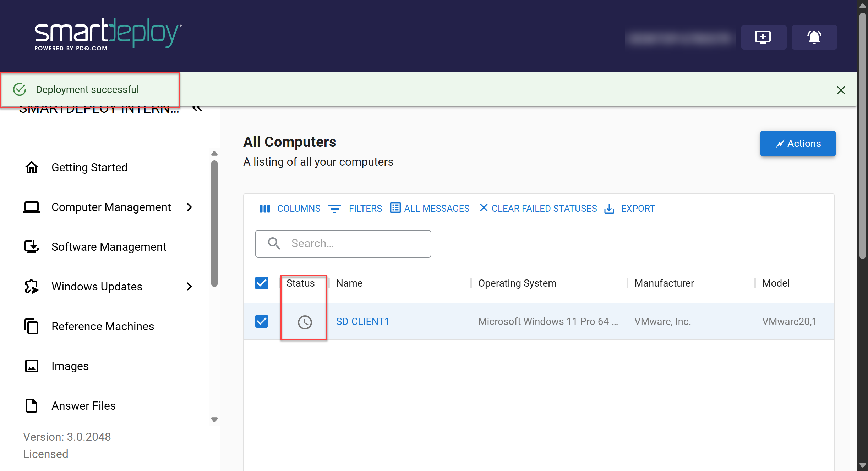Viewport: 868px width, 471px height.
Task: Toggle the select-all header checkbox
Action: pos(262,283)
